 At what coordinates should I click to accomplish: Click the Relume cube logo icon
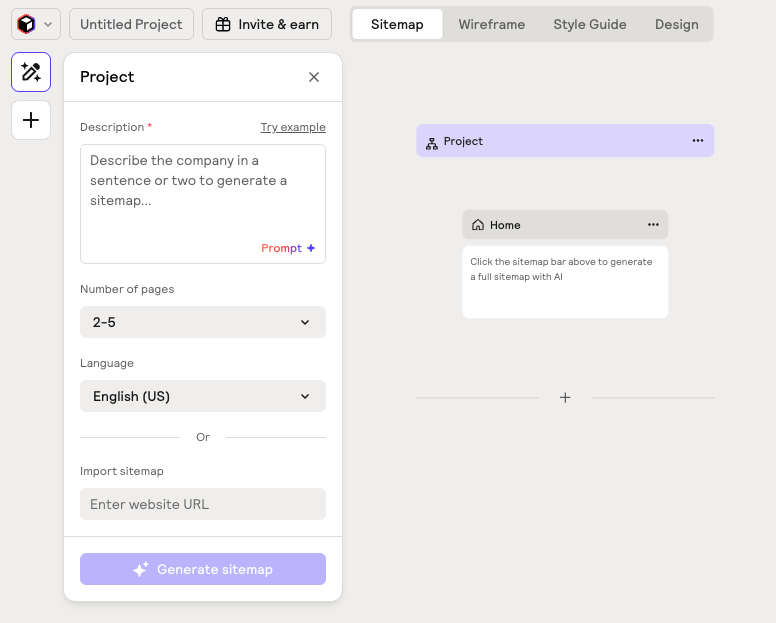pyautogui.click(x=26, y=24)
